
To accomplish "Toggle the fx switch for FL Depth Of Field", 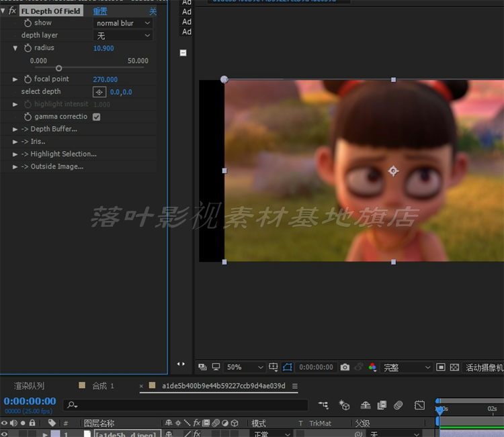I will [12, 11].
